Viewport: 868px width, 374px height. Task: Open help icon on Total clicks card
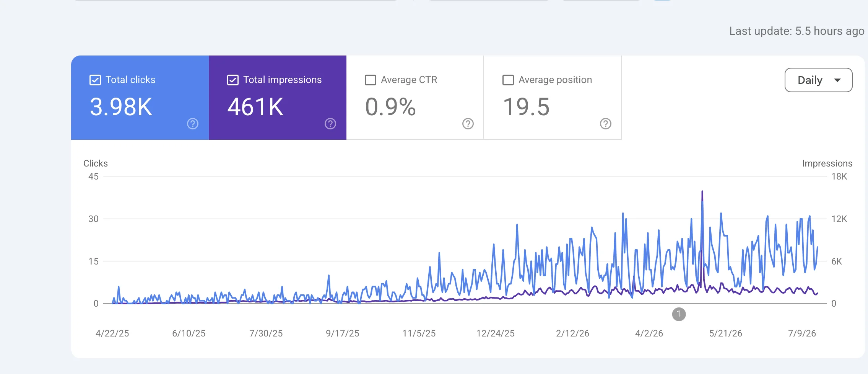pos(193,124)
